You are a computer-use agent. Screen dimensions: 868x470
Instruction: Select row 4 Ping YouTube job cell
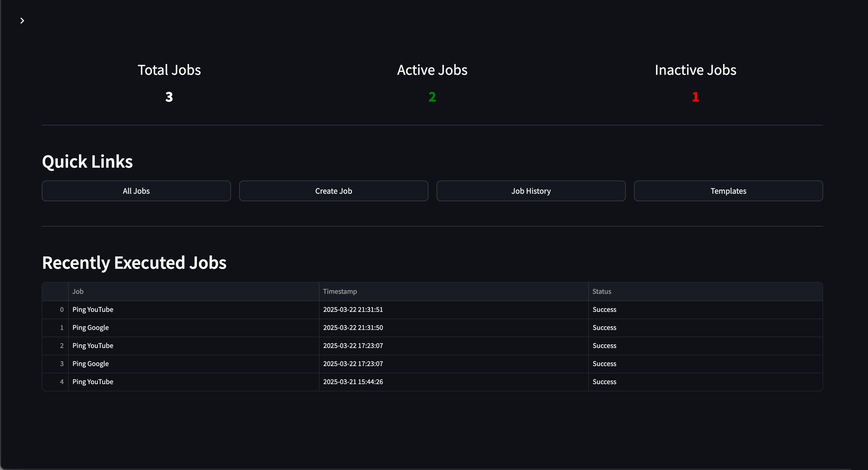click(x=93, y=382)
